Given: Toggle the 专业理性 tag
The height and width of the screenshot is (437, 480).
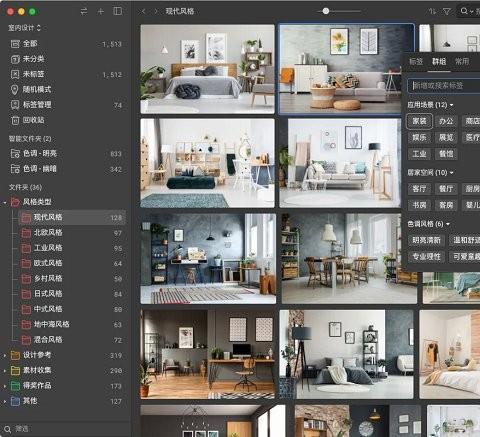Looking at the screenshot, I should pos(426,256).
